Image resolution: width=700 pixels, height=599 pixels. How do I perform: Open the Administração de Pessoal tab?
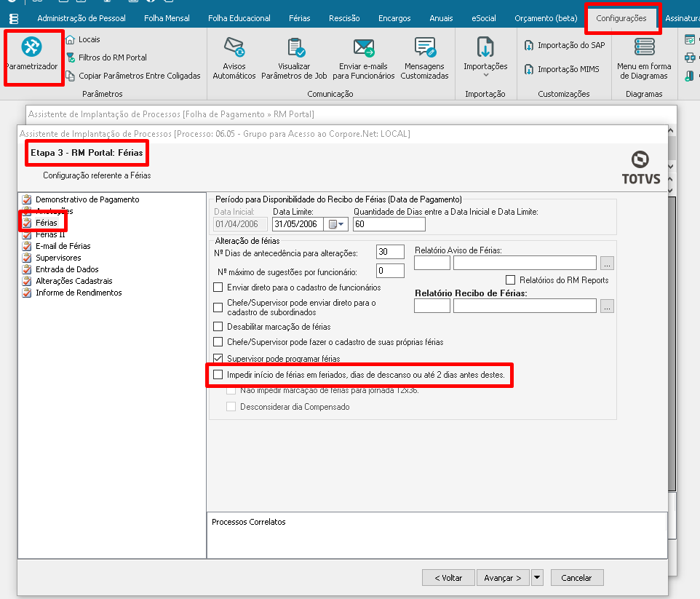coord(81,18)
